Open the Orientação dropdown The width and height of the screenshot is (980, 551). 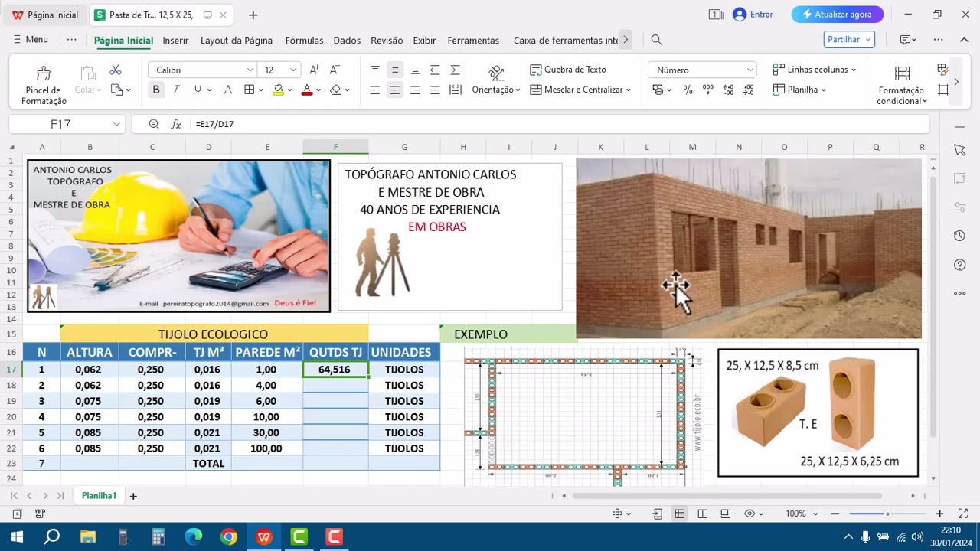496,90
